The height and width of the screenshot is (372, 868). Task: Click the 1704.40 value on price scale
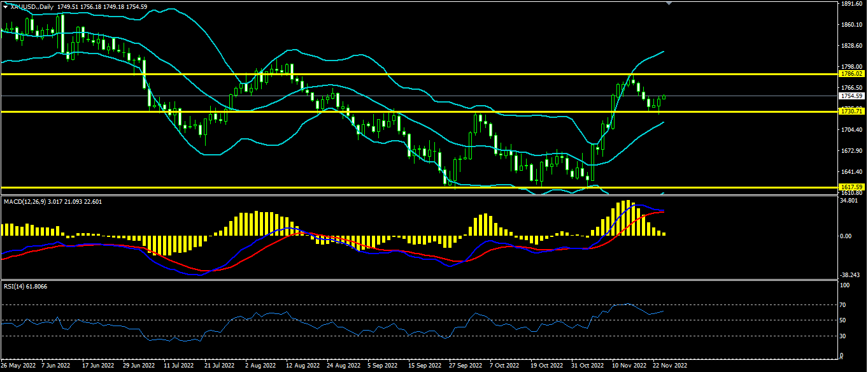click(851, 130)
